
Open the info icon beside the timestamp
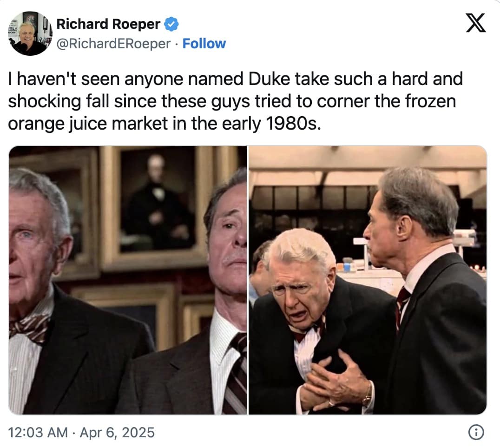[474, 433]
